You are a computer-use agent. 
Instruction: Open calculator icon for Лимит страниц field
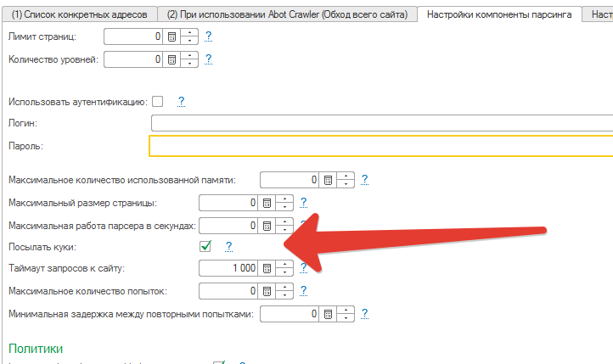172,36
